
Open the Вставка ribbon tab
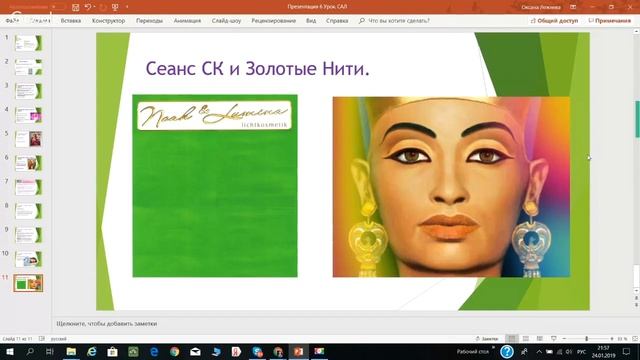pyautogui.click(x=71, y=20)
